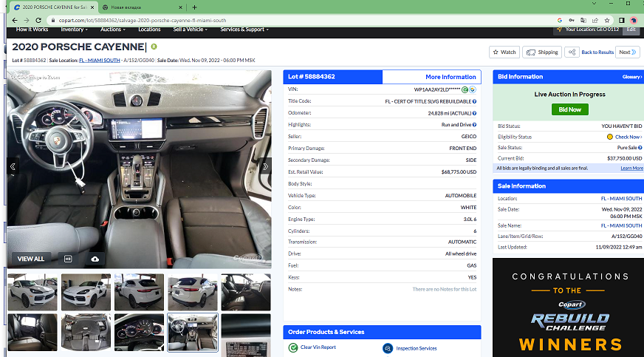Share the lot via share icon
Screen dimensions: 644x357
(x=572, y=52)
